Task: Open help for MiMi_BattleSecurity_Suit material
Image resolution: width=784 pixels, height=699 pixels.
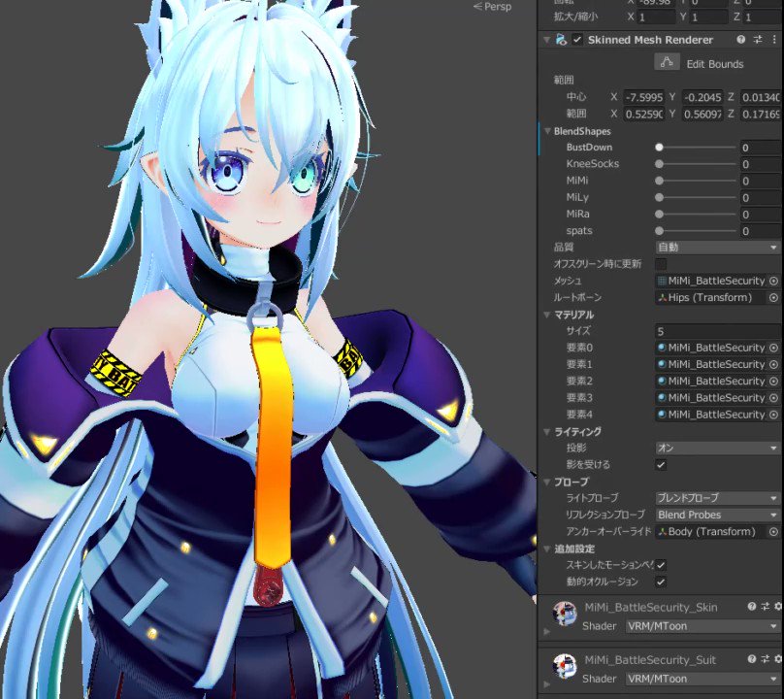Action: pos(752,659)
